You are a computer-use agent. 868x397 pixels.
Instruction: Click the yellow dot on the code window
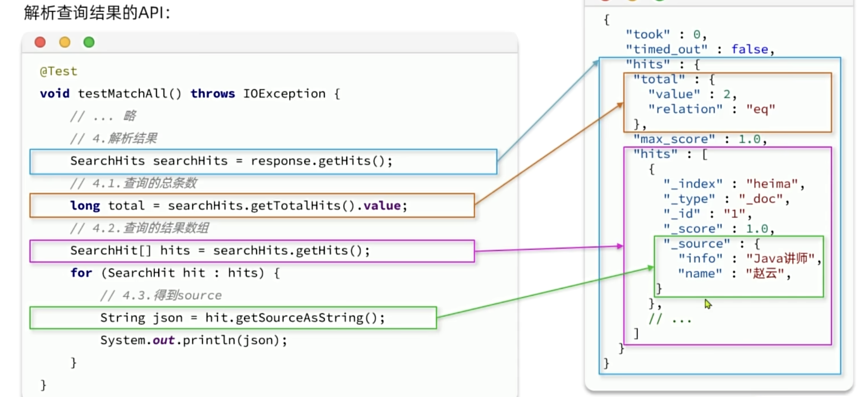click(65, 42)
